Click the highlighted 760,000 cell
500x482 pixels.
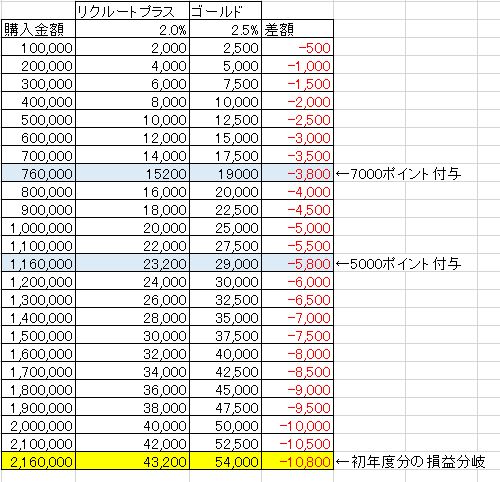coord(39,173)
